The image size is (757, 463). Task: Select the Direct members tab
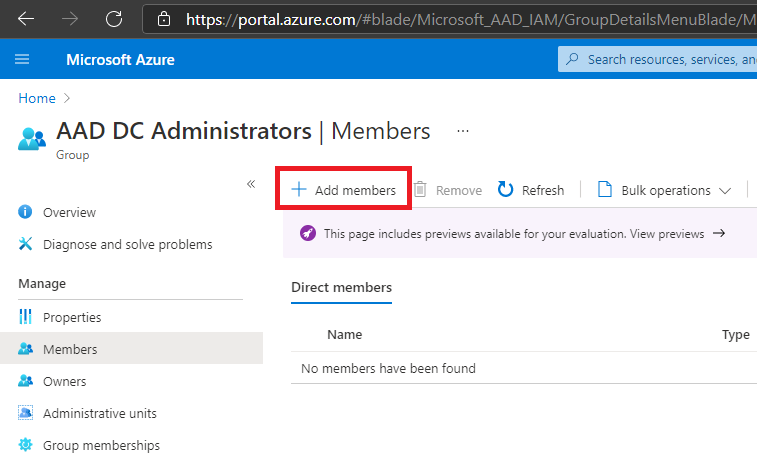[341, 288]
